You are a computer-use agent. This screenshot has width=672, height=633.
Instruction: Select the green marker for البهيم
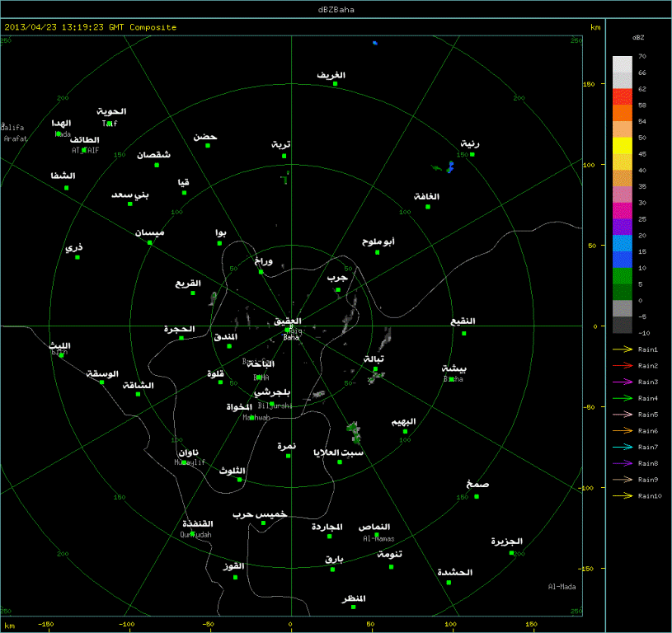point(405,431)
